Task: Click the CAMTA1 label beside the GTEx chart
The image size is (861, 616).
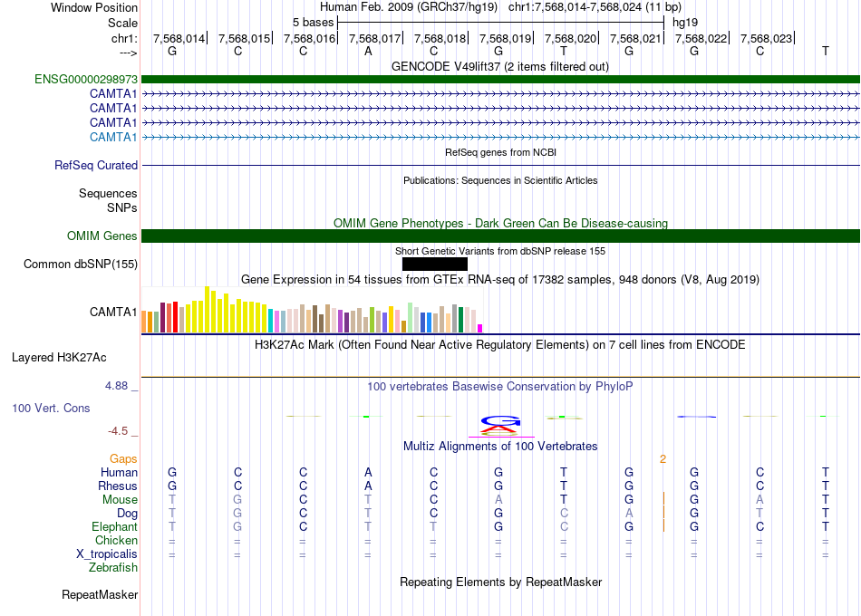Action: [113, 312]
